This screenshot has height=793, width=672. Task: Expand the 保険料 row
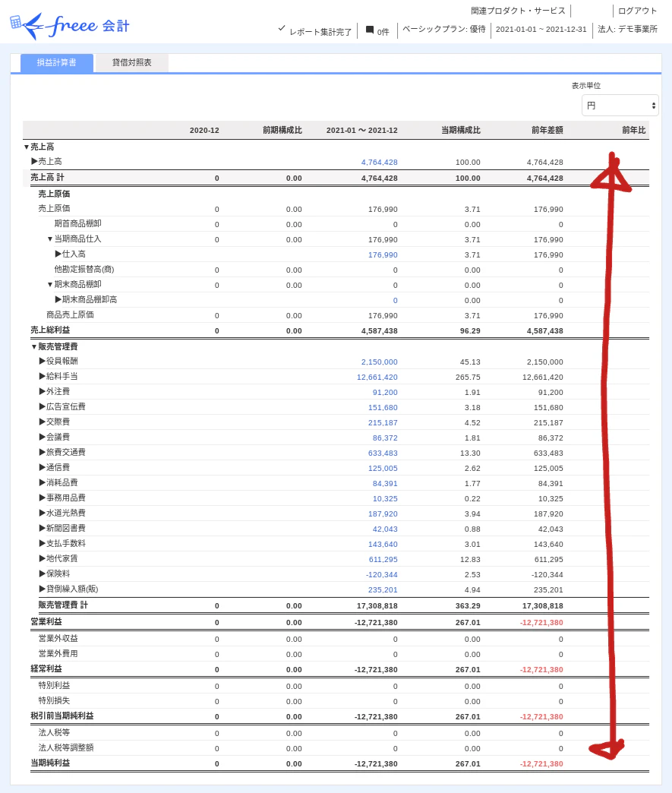[x=43, y=573]
